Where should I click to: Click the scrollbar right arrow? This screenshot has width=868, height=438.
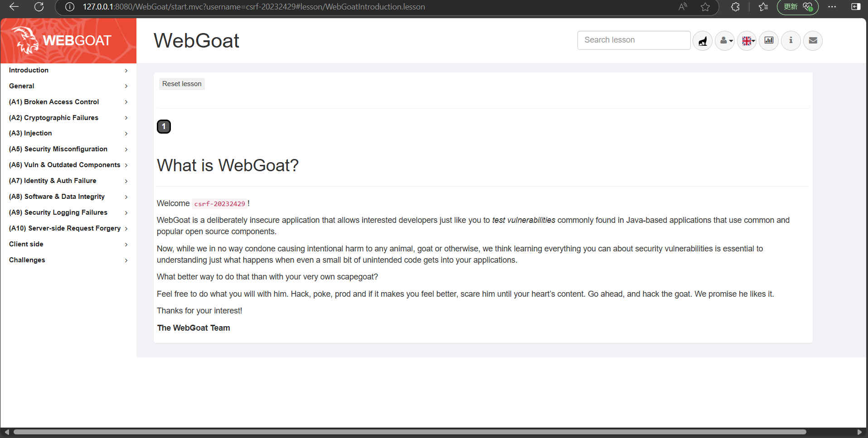coord(860,432)
